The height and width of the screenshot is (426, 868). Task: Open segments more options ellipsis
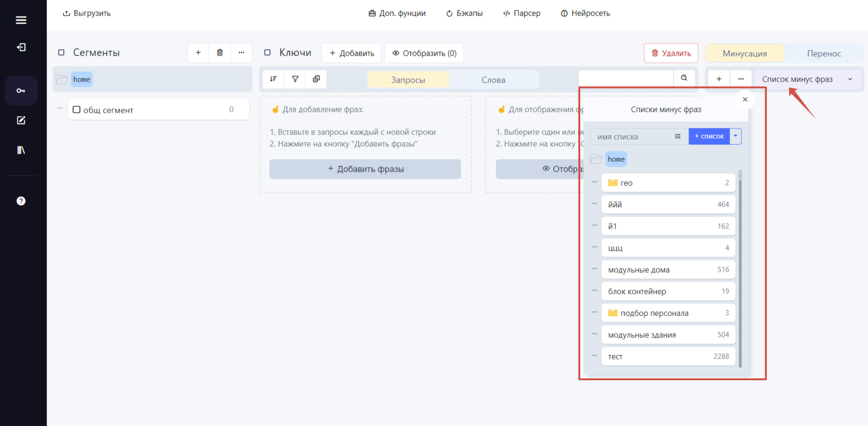[x=241, y=53]
